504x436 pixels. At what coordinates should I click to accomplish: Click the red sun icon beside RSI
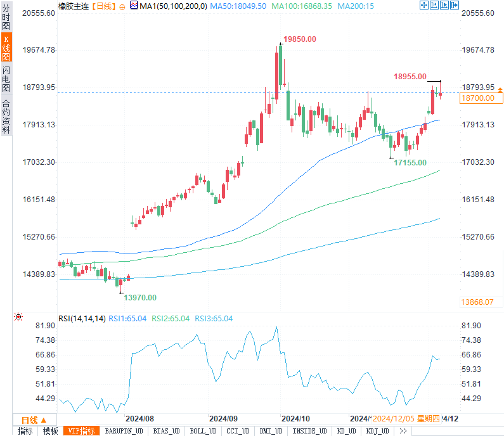pos(18,317)
